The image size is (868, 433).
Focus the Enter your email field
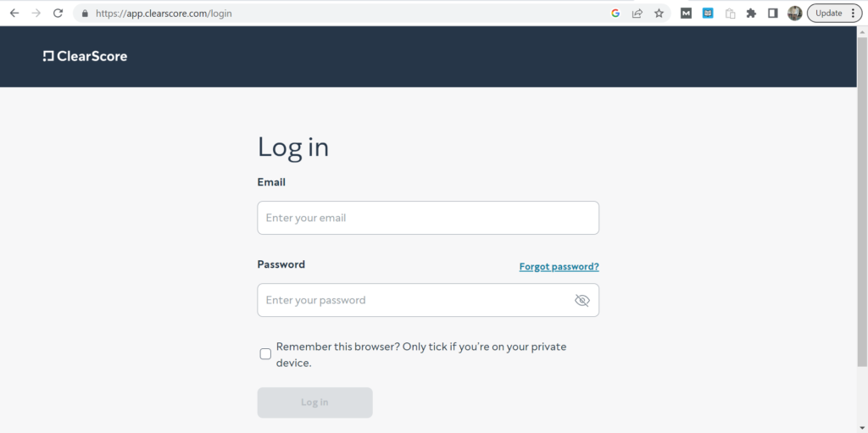click(x=427, y=218)
